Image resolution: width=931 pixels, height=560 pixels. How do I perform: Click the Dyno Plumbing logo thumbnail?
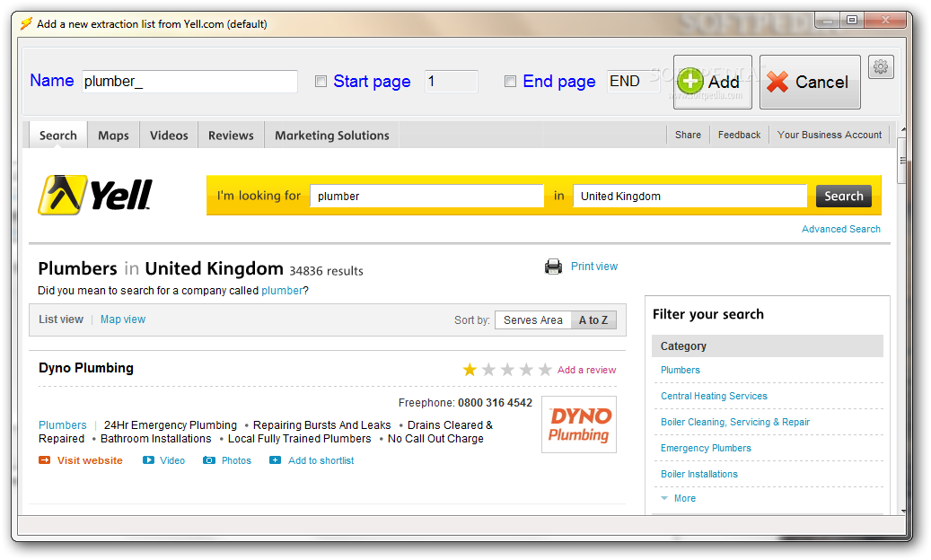click(x=579, y=424)
